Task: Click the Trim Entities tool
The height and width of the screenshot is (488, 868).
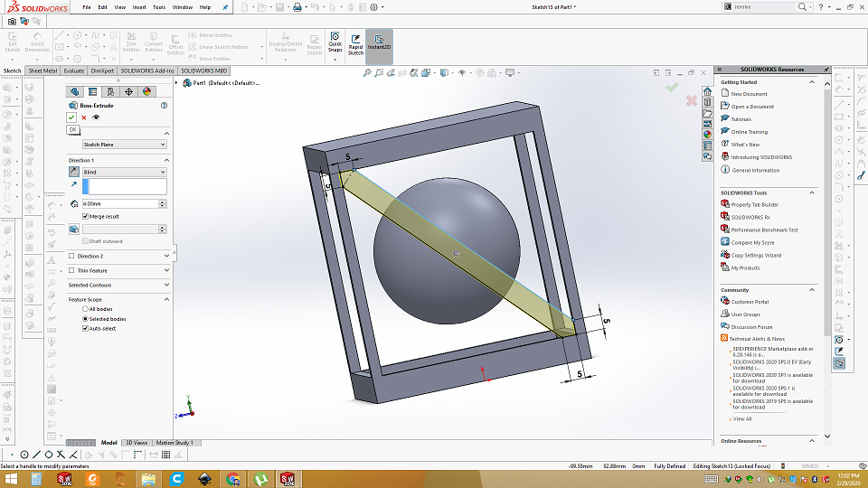Action: coord(131,42)
